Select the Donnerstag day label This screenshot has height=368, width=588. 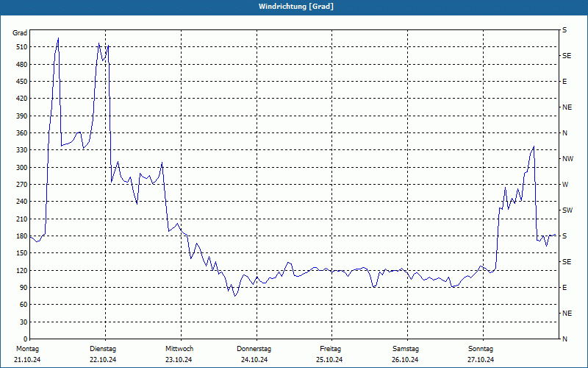[x=254, y=349]
